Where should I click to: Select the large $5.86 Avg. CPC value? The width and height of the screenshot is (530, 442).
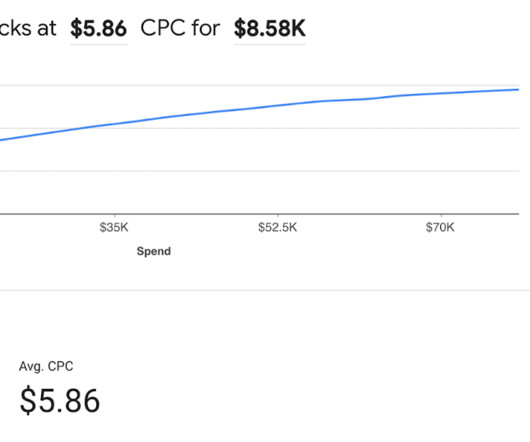click(60, 401)
